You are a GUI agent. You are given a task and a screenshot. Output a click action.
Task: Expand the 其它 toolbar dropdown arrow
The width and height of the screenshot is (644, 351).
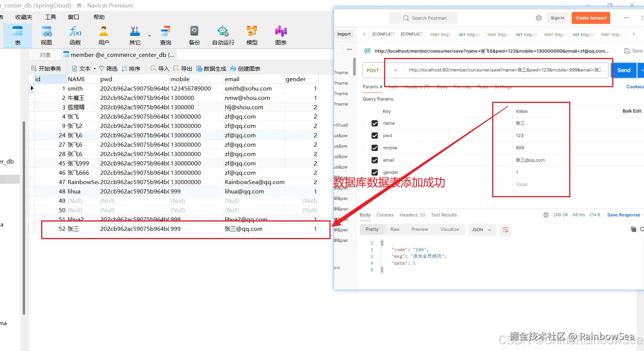pyautogui.click(x=149, y=36)
